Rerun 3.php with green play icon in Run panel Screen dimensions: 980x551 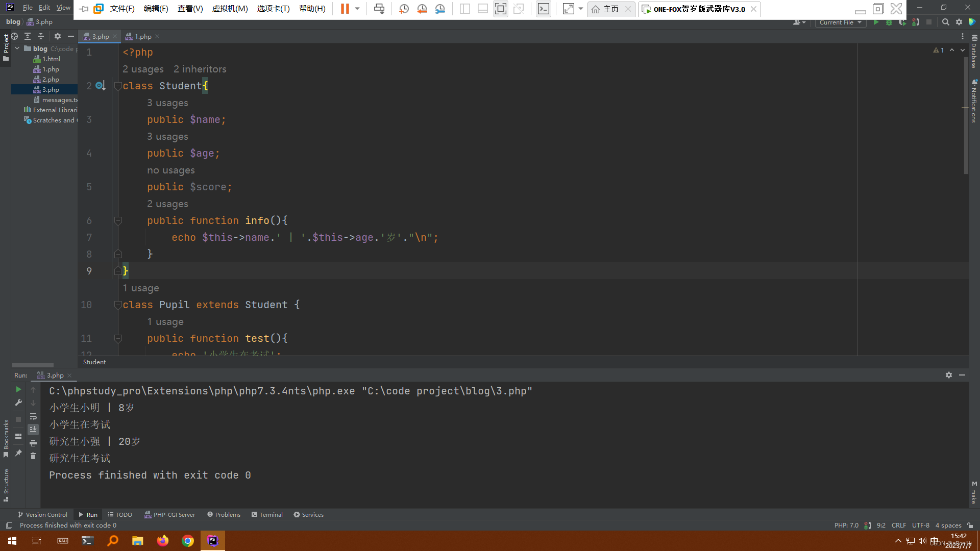(x=19, y=390)
